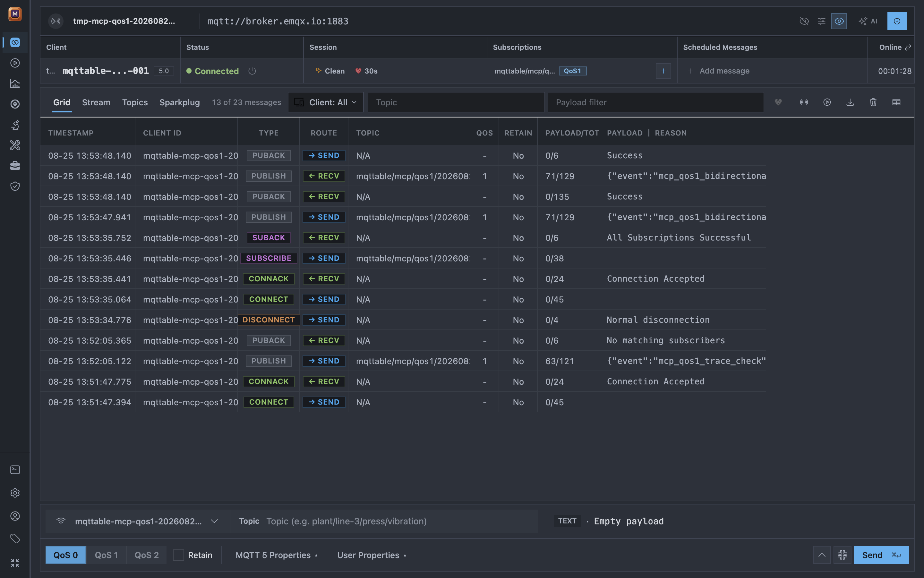The width and height of the screenshot is (924, 578).
Task: Open the play circle icon in the sidebar
Action: pos(15,63)
